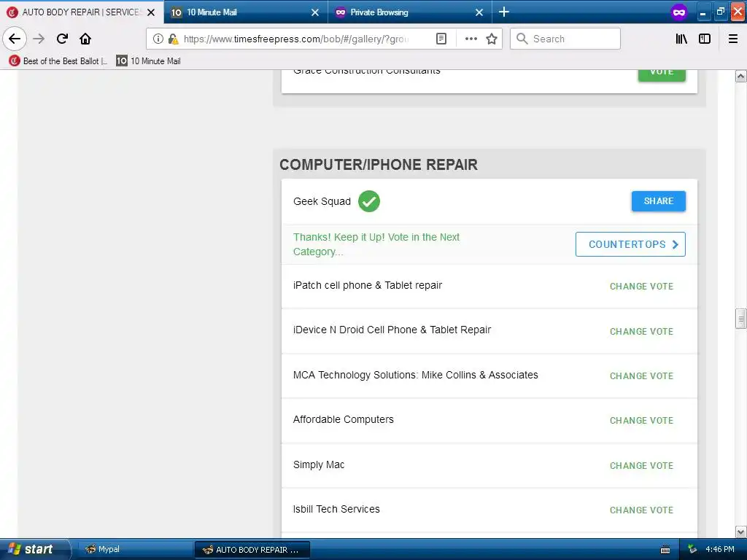Click scrollbar down arrow

coord(740,532)
